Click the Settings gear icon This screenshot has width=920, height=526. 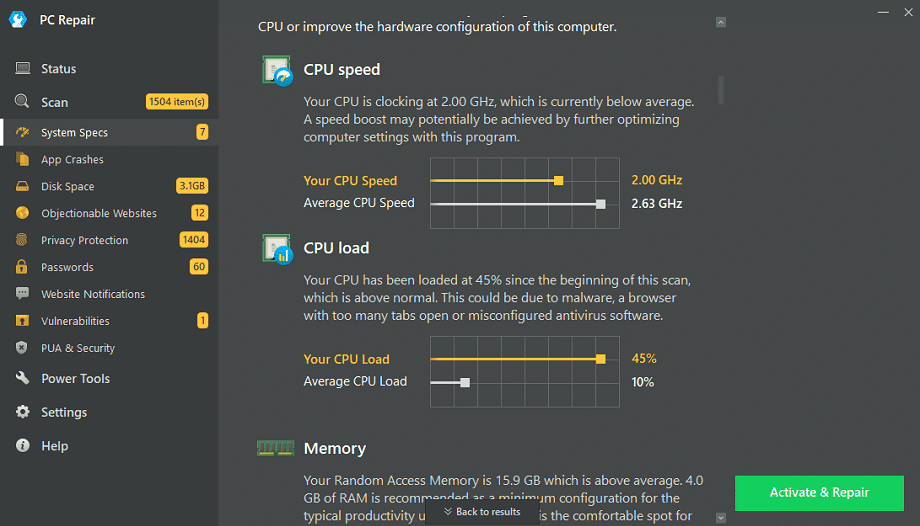pyautogui.click(x=22, y=413)
